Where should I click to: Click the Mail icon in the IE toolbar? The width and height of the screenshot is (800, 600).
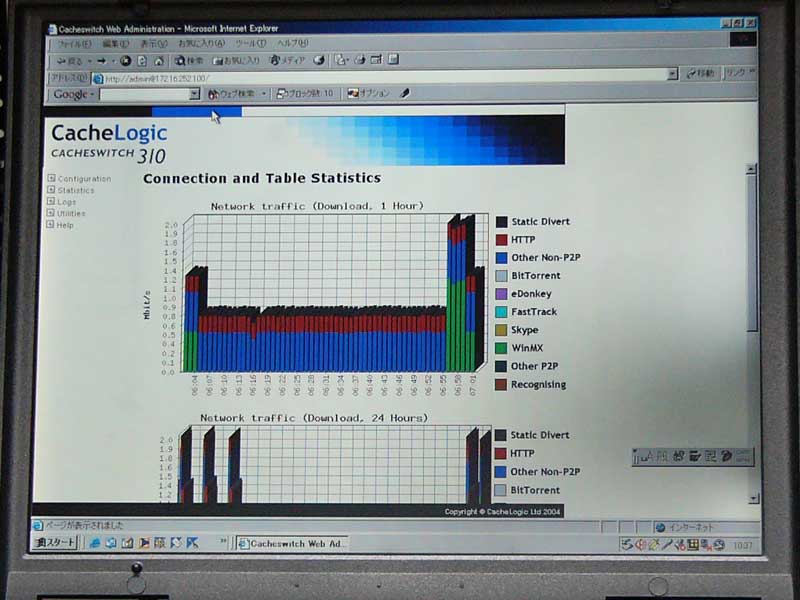click(341, 60)
